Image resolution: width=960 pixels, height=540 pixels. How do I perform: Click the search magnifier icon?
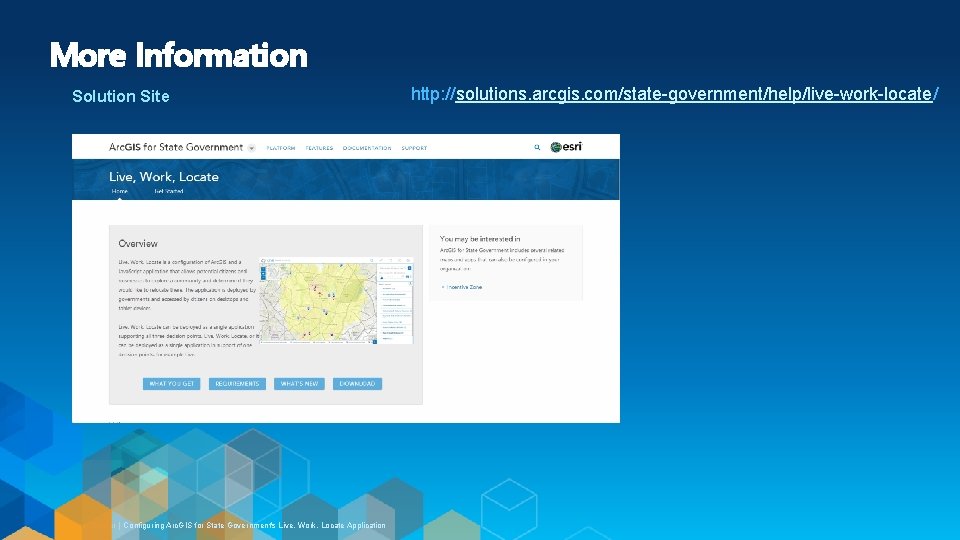537,148
